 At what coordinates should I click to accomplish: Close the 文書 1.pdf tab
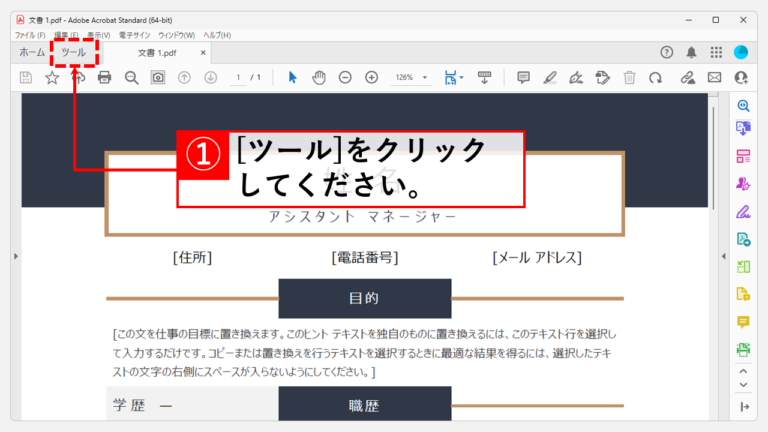tap(203, 52)
